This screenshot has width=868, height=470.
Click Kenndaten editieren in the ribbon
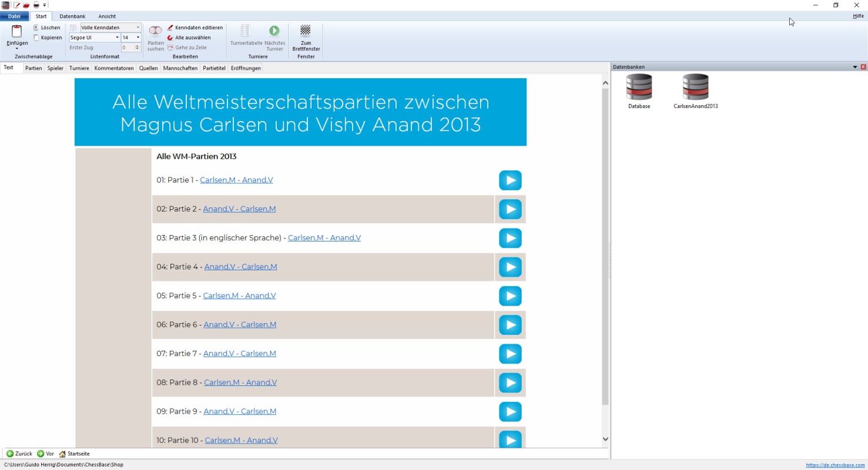195,28
